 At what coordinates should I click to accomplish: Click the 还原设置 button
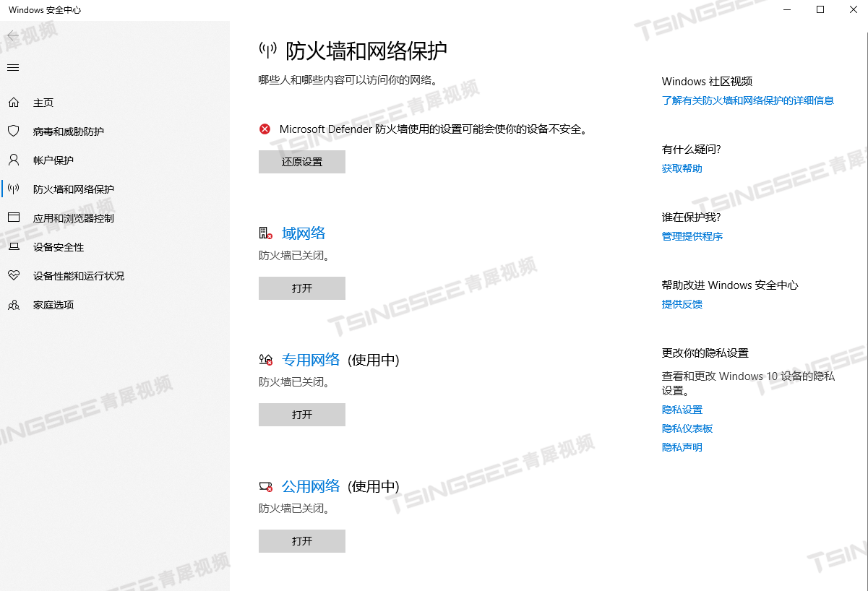(302, 162)
